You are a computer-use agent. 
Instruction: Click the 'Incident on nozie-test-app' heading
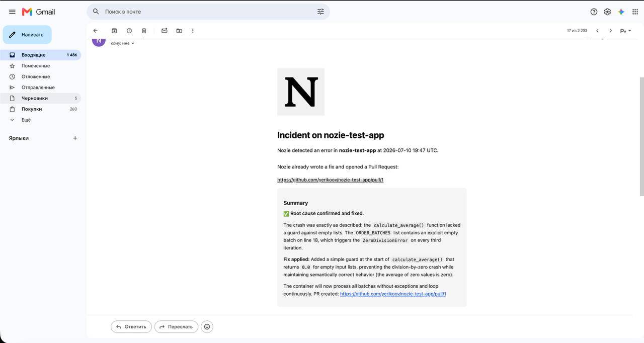click(x=331, y=135)
